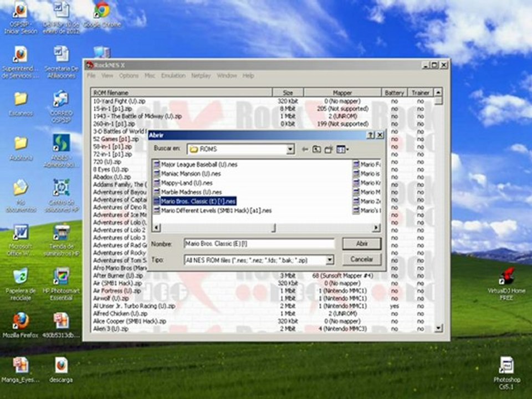The width and height of the screenshot is (532, 399).
Task: Click the Cancelar button
Action: click(x=362, y=259)
